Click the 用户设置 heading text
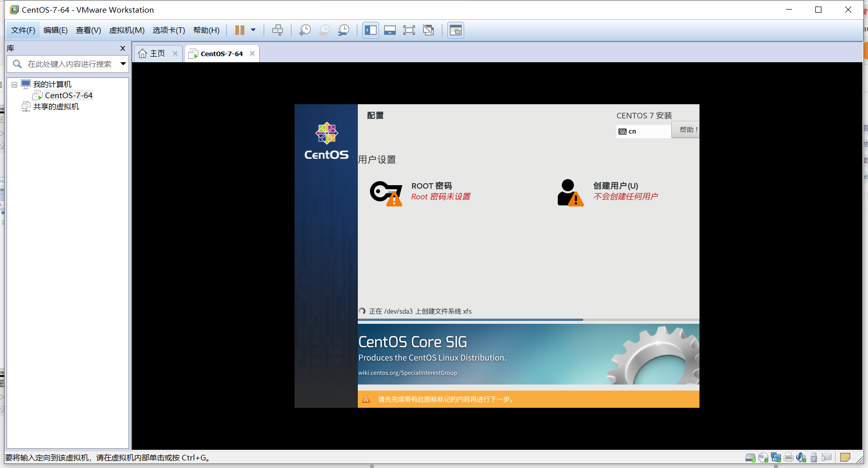 [377, 160]
